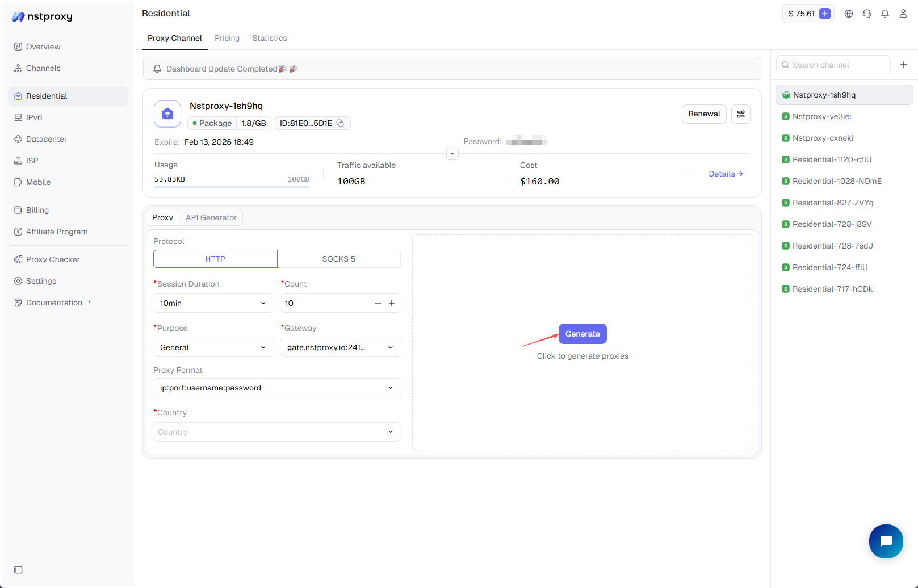Open the Statistics tab
Image resolution: width=918 pixels, height=588 pixels.
270,38
